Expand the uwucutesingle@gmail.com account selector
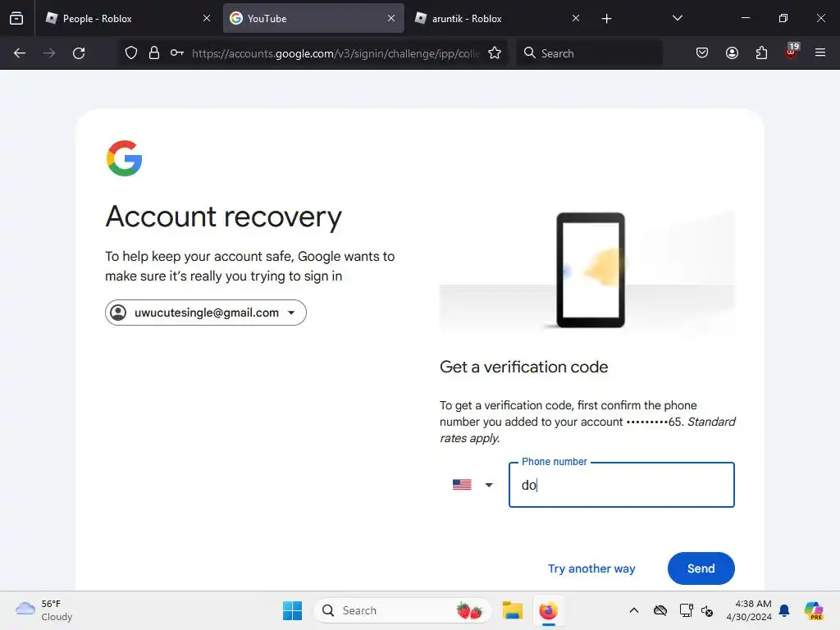 click(x=206, y=313)
